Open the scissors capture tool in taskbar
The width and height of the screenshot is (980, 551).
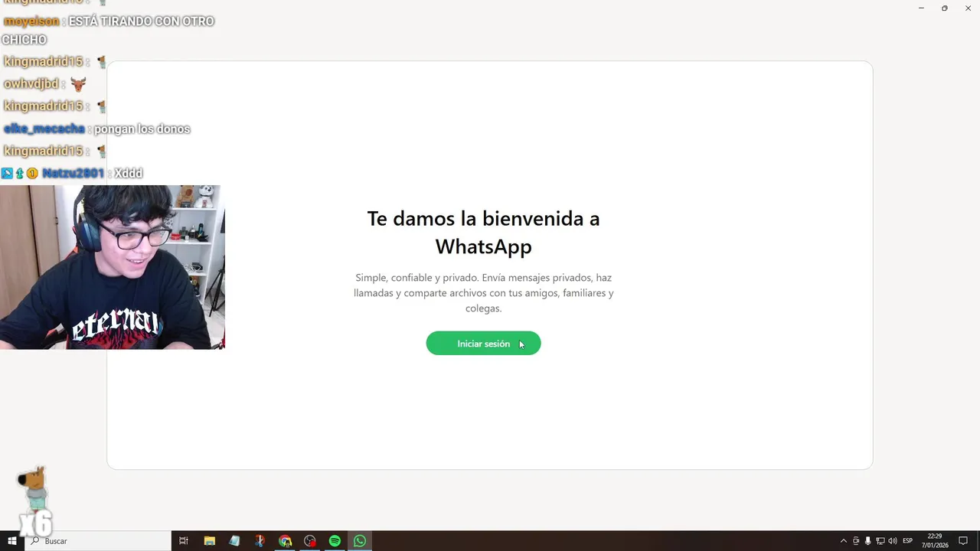click(x=260, y=541)
